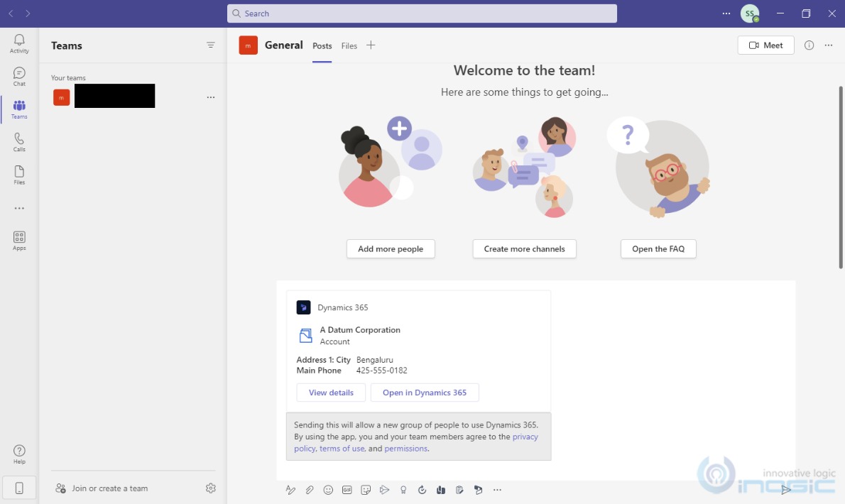Go forward using the forward arrow
This screenshot has height=504, width=845.
point(28,13)
